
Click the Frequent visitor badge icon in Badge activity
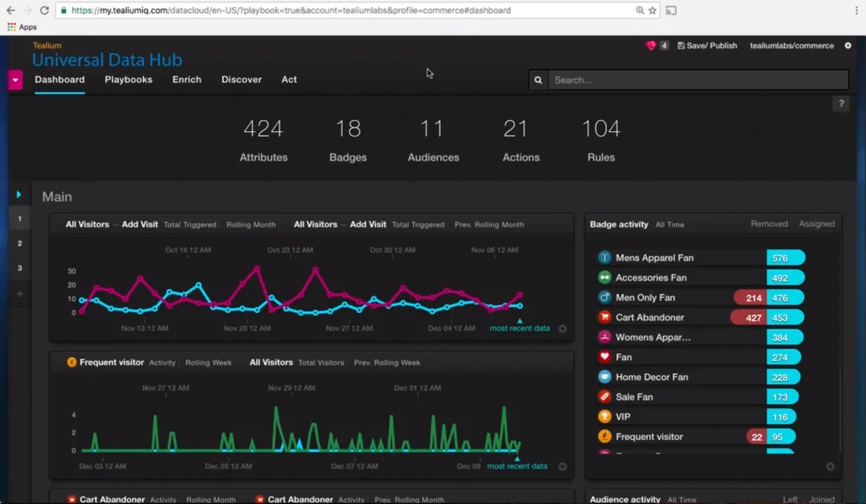pos(604,436)
